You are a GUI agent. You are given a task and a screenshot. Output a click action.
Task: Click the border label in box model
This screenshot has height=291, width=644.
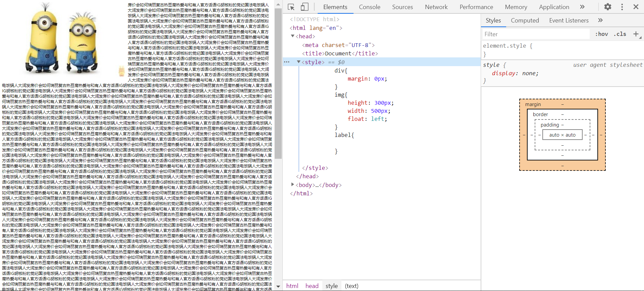pos(540,114)
